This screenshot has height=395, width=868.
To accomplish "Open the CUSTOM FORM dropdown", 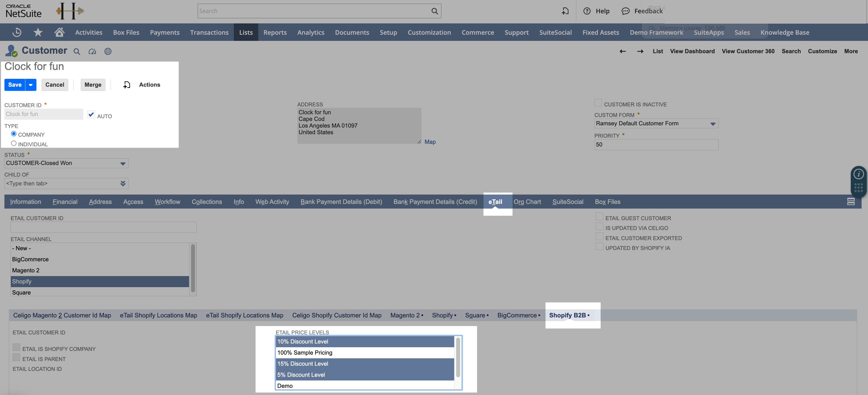I will tap(713, 124).
